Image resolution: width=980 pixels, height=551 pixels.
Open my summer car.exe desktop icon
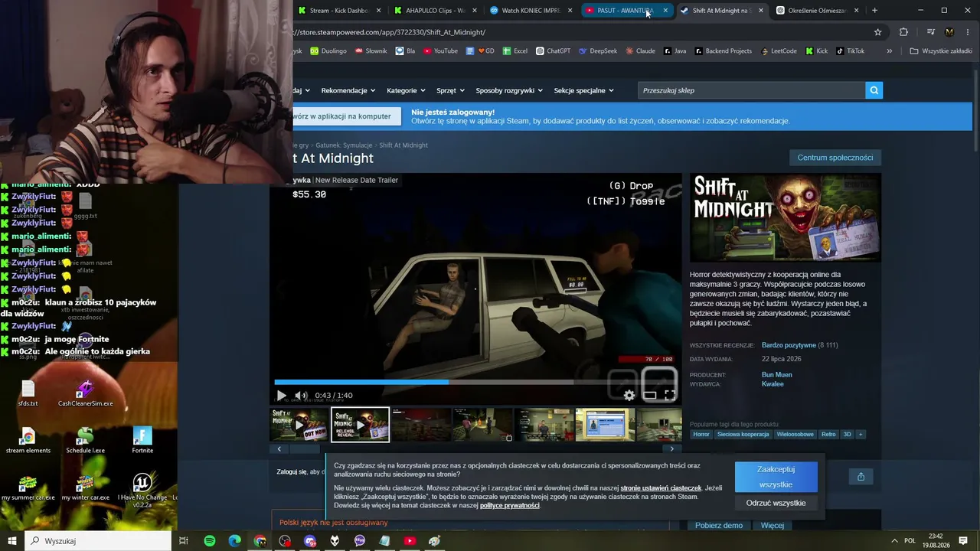coord(28,487)
